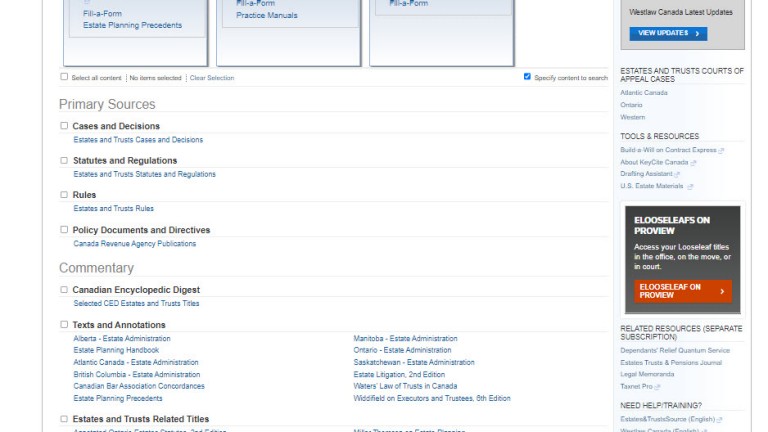768x432 pixels.
Task: Click the No items selected text
Action: [155, 78]
